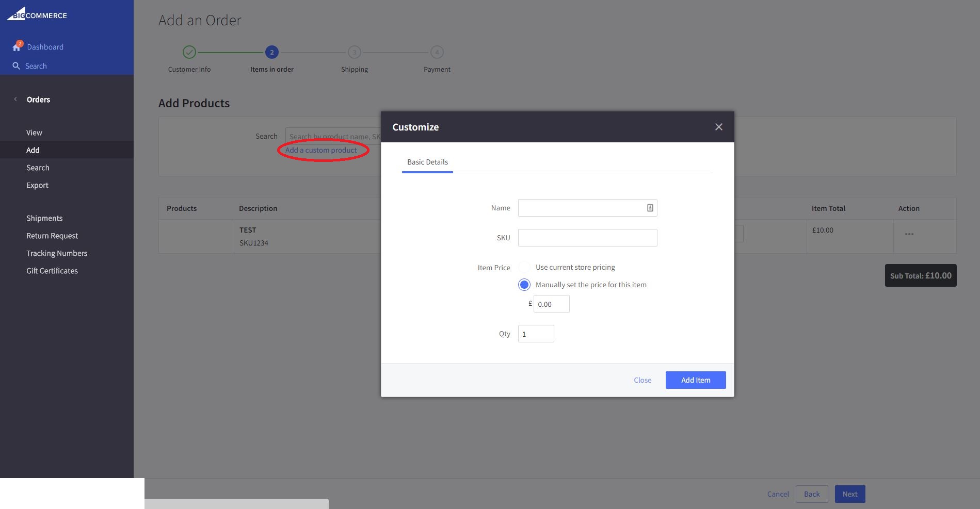Select the step 2 Items in order circle
Image resolution: width=980 pixels, height=509 pixels.
[271, 52]
